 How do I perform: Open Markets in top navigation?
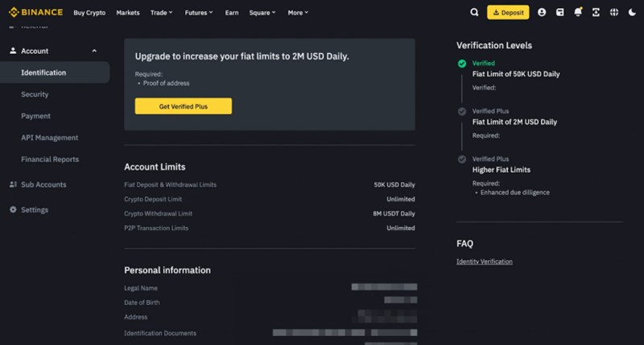tap(128, 13)
